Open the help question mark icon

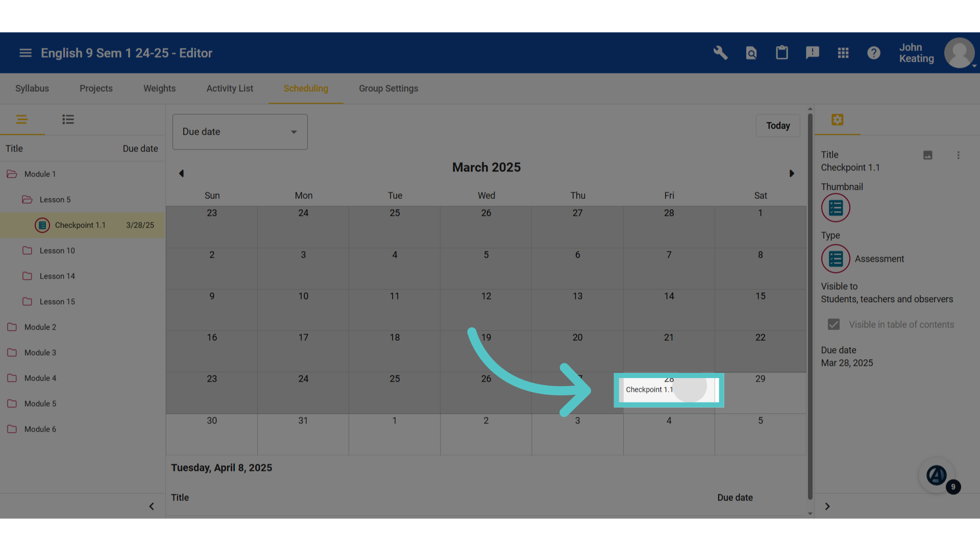(874, 53)
